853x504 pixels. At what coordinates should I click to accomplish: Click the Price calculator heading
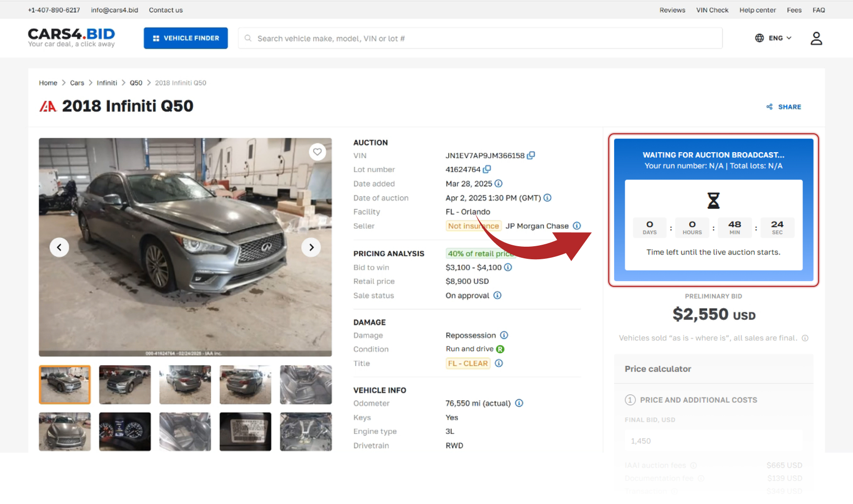[658, 369]
